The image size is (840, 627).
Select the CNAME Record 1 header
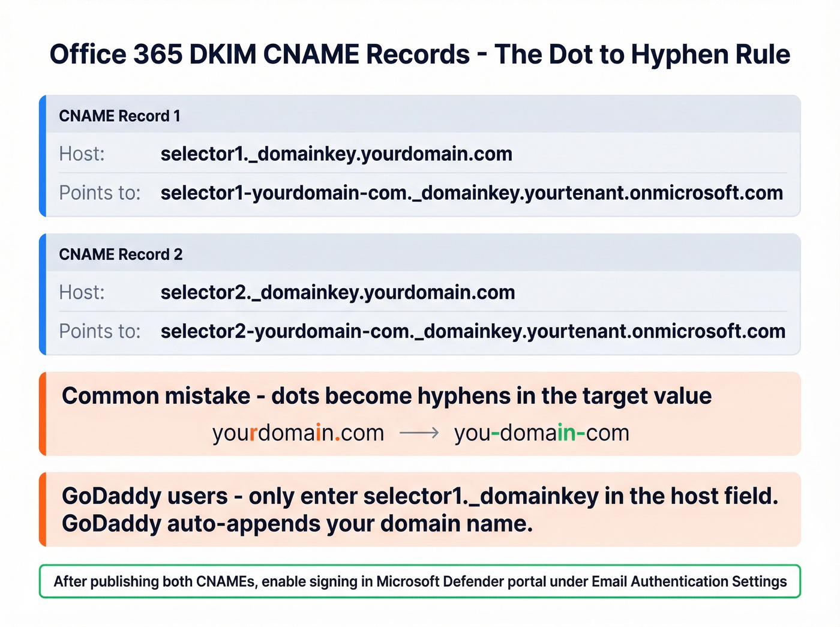pos(119,115)
